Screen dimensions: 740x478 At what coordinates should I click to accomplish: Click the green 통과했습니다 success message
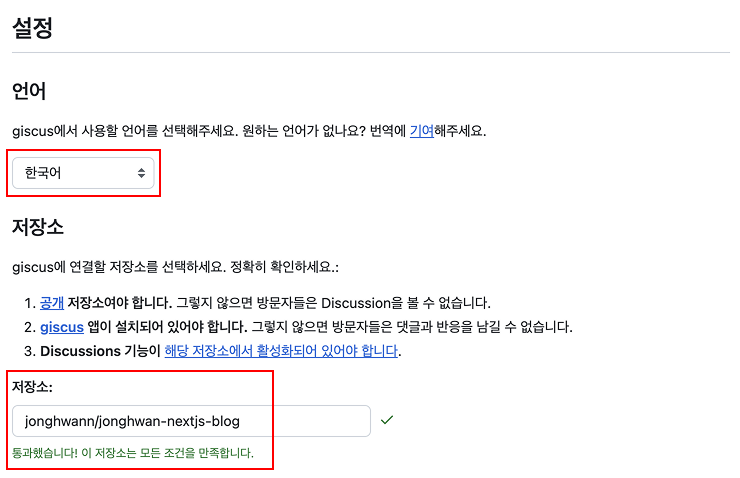tap(133, 453)
